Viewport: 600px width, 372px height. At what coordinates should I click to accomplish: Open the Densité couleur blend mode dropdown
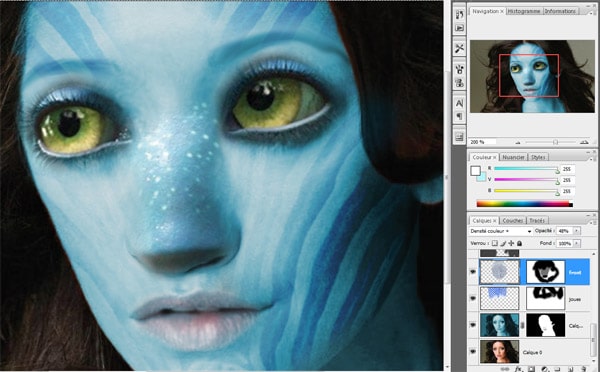[x=501, y=231]
